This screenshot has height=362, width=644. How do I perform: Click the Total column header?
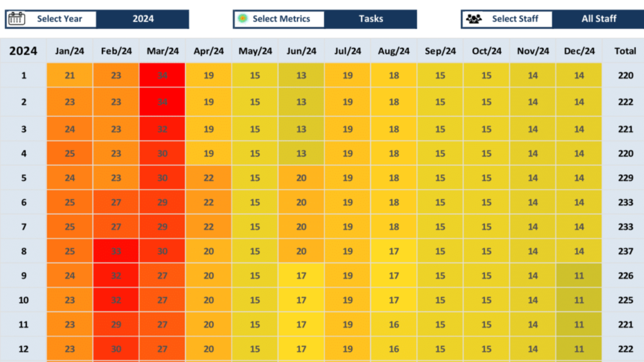coord(625,51)
